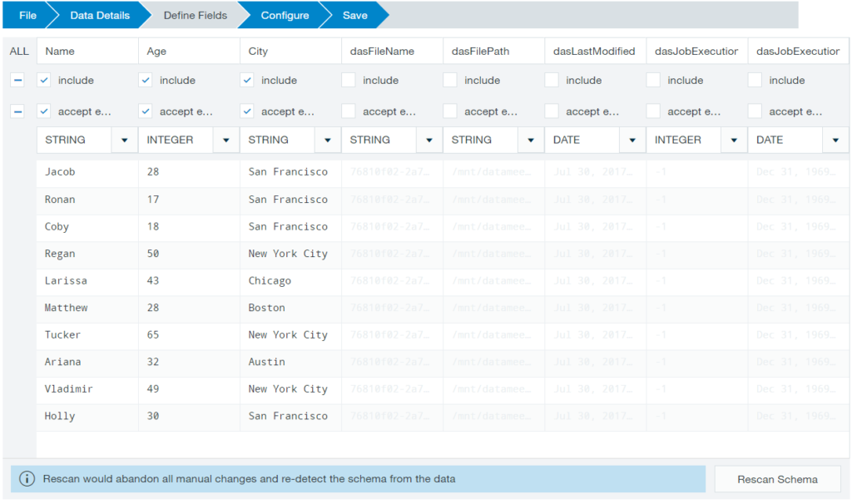Image resolution: width=852 pixels, height=504 pixels.
Task: Go back to the Data Details step
Action: click(x=100, y=14)
